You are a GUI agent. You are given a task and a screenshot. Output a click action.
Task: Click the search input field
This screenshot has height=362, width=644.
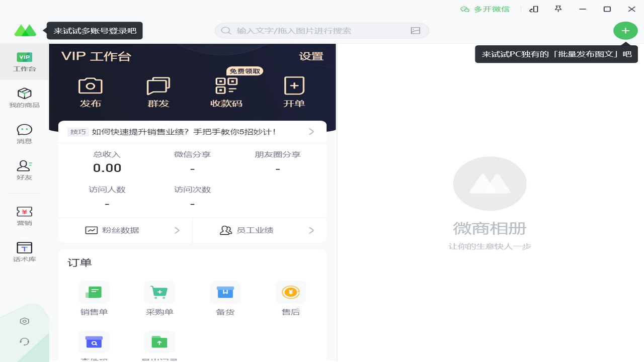(x=322, y=30)
